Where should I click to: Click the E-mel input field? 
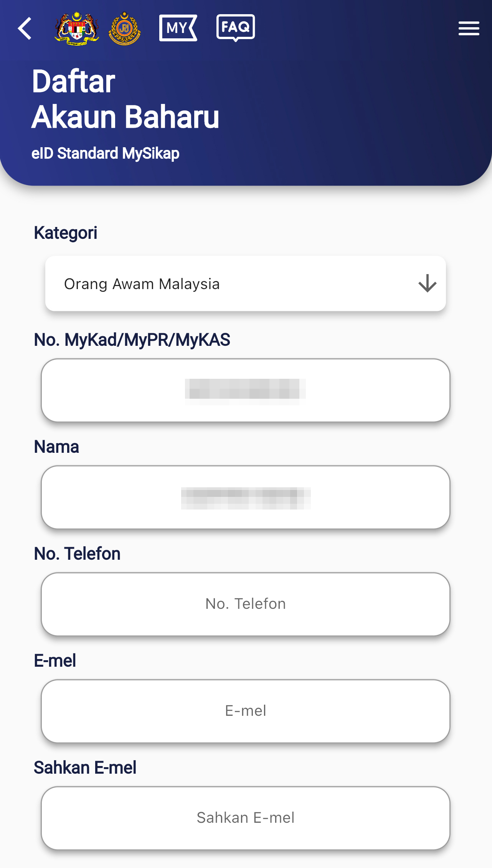[246, 711]
